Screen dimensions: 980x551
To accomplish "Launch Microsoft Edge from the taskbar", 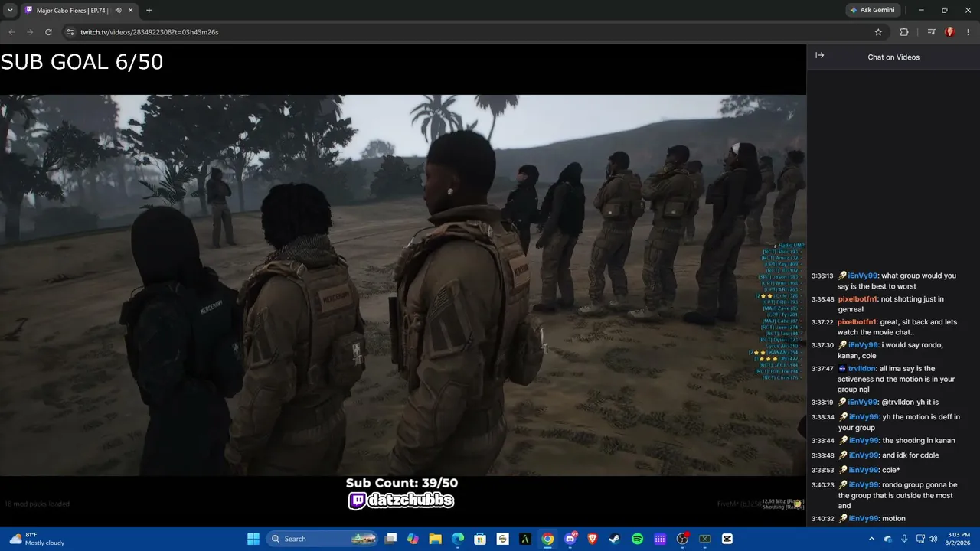I will pos(458,539).
